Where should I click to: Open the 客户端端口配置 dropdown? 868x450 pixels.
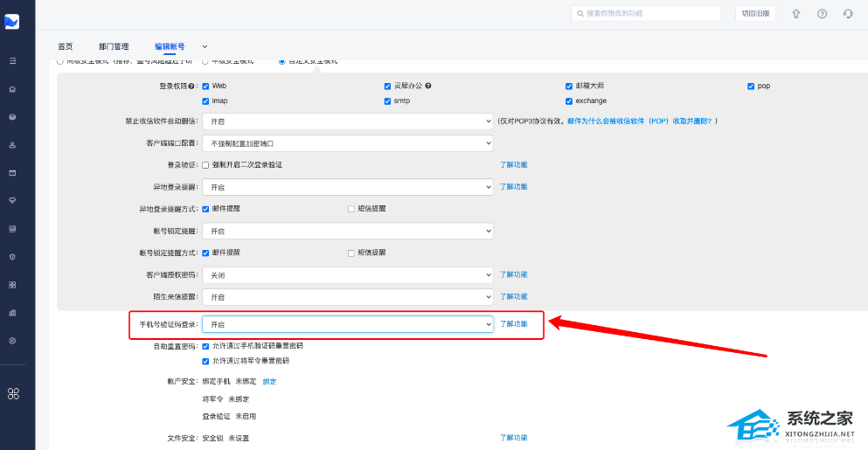click(x=347, y=142)
